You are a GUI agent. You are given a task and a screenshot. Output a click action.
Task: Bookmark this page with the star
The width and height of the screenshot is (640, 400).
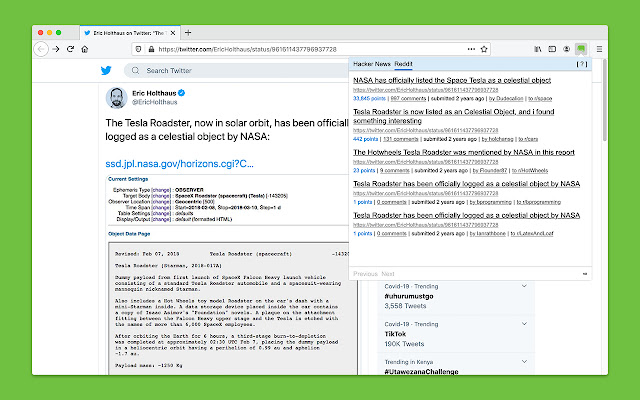click(484, 49)
